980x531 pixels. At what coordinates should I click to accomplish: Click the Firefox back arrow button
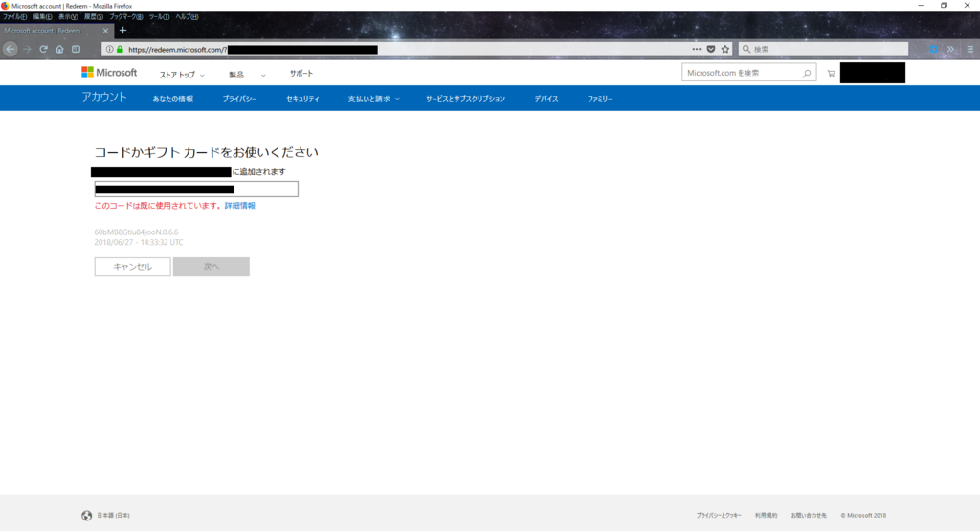10,49
